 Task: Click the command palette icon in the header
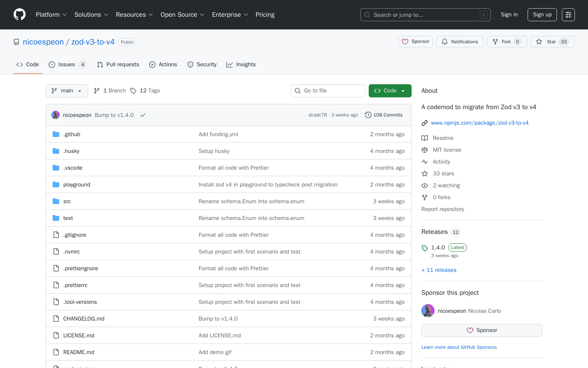point(568,14)
